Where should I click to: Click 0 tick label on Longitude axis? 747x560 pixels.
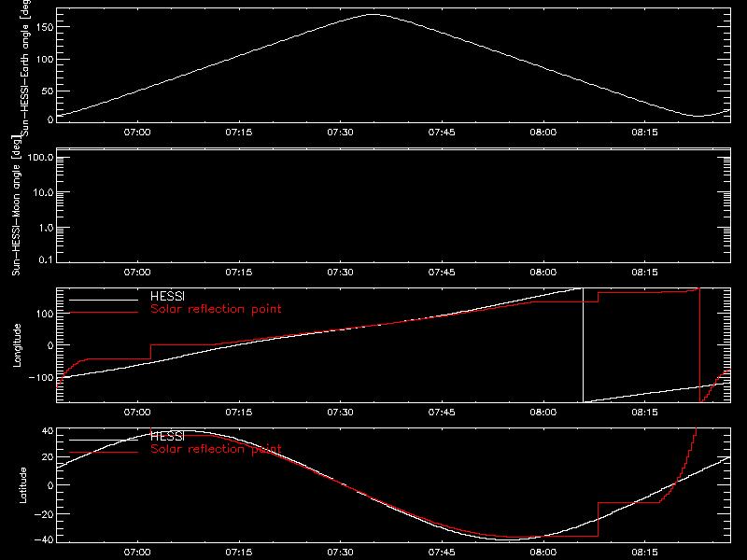(x=50, y=345)
